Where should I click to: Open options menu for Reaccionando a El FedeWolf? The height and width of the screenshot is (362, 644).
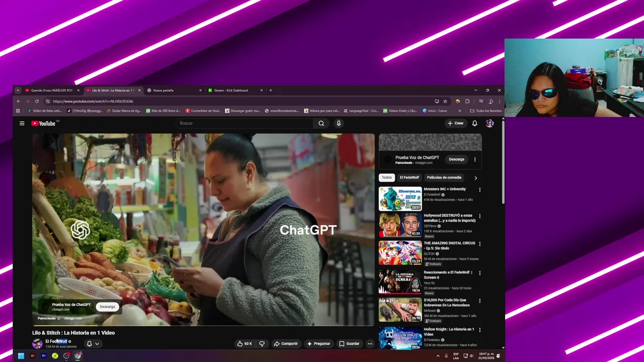[x=479, y=273]
